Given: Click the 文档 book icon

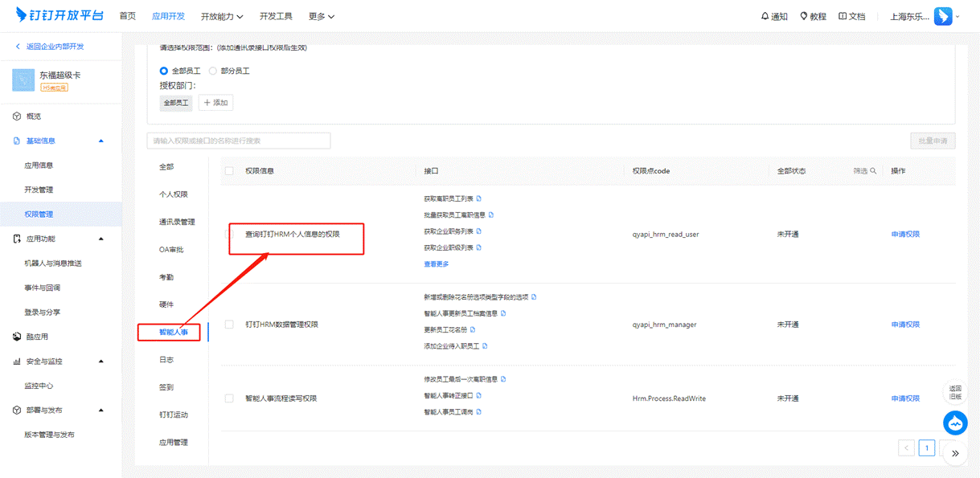Looking at the screenshot, I should [842, 17].
